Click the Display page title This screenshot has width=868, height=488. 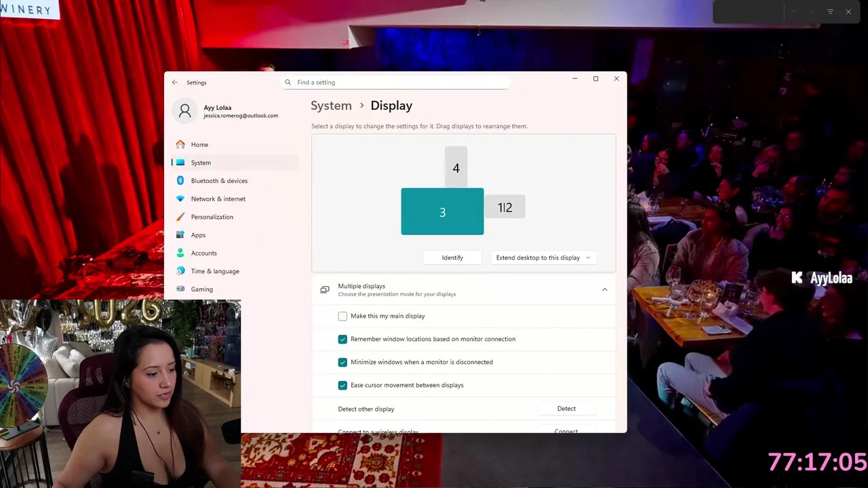pos(391,106)
